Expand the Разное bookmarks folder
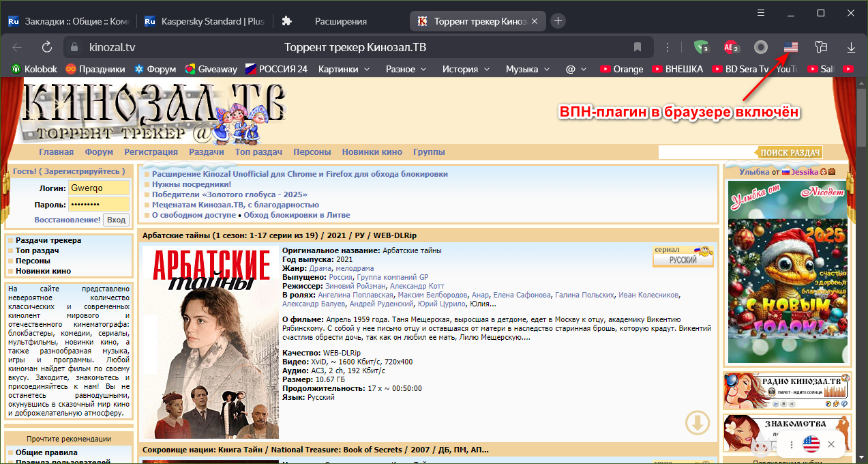The height and width of the screenshot is (464, 868). pyautogui.click(x=406, y=69)
